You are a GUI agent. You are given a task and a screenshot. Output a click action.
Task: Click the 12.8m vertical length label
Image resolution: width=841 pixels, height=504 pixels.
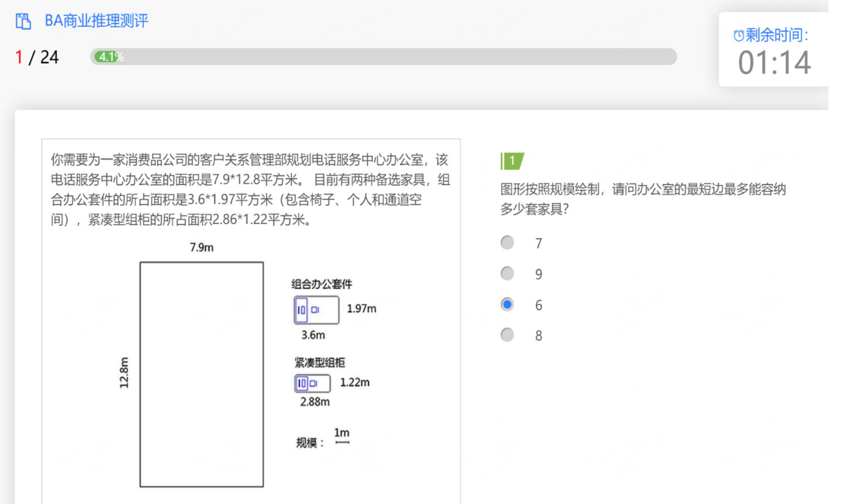(x=124, y=373)
